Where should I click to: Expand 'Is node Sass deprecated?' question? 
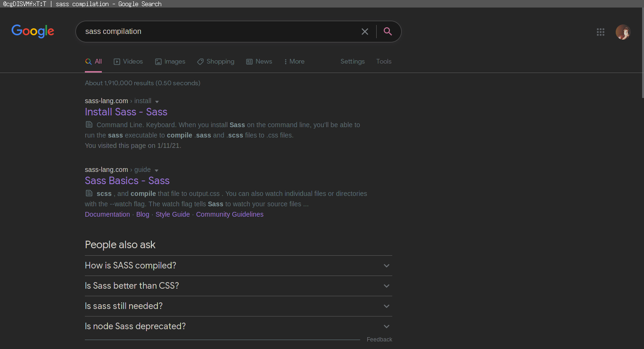[x=239, y=326]
